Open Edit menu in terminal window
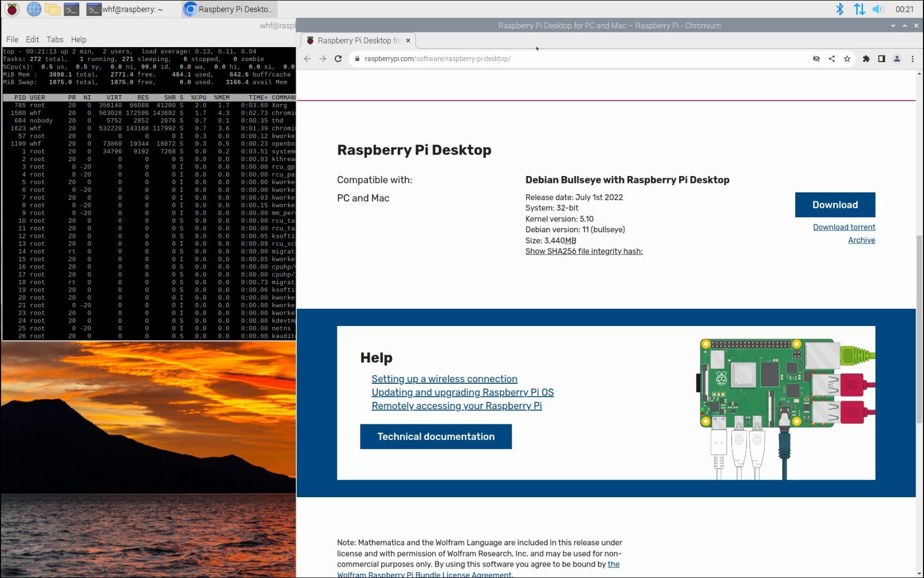Screen dimensions: 924x578 (x=32, y=40)
